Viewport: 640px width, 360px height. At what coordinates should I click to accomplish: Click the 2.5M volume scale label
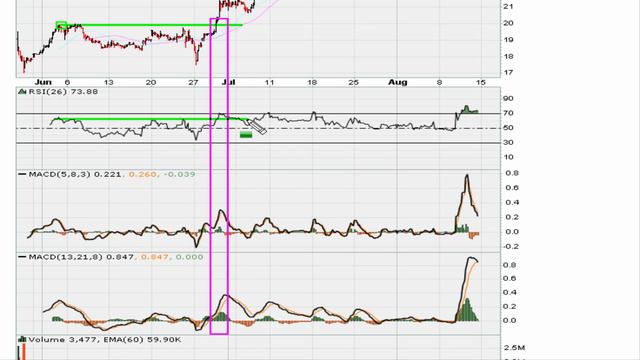[514, 348]
